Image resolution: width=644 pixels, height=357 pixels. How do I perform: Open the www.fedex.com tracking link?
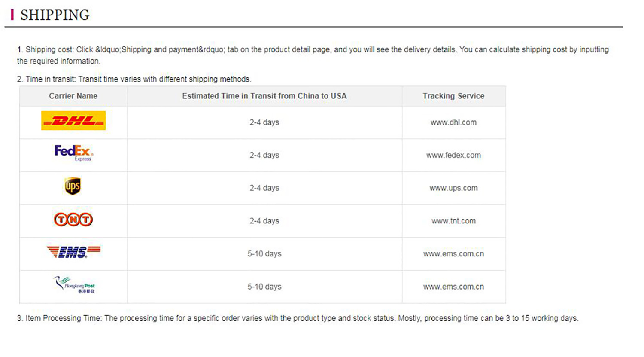(453, 155)
